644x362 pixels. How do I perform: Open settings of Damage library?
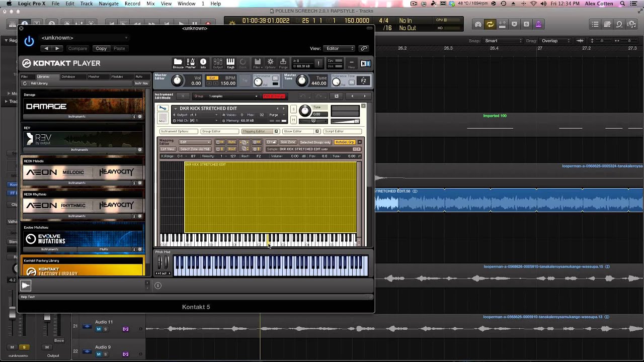pyautogui.click(x=140, y=117)
